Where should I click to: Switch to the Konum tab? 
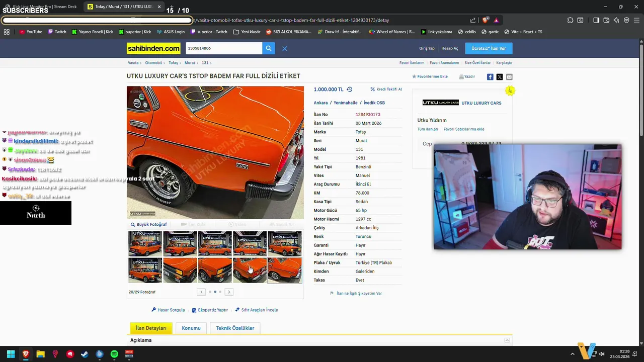[x=191, y=328]
